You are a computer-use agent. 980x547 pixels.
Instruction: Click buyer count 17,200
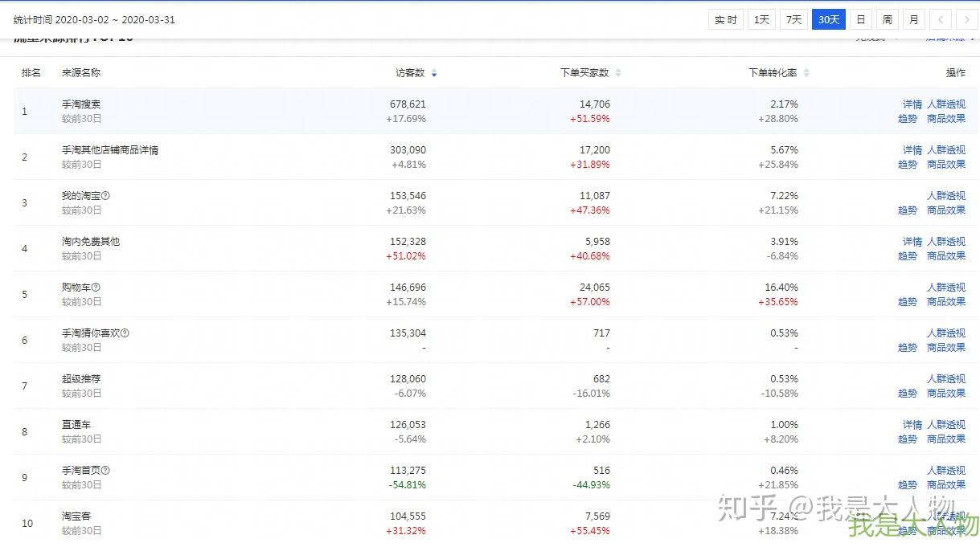coord(595,150)
